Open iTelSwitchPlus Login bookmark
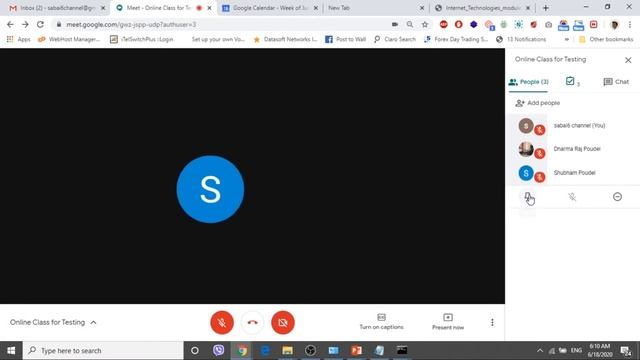The image size is (640, 360). [142, 39]
